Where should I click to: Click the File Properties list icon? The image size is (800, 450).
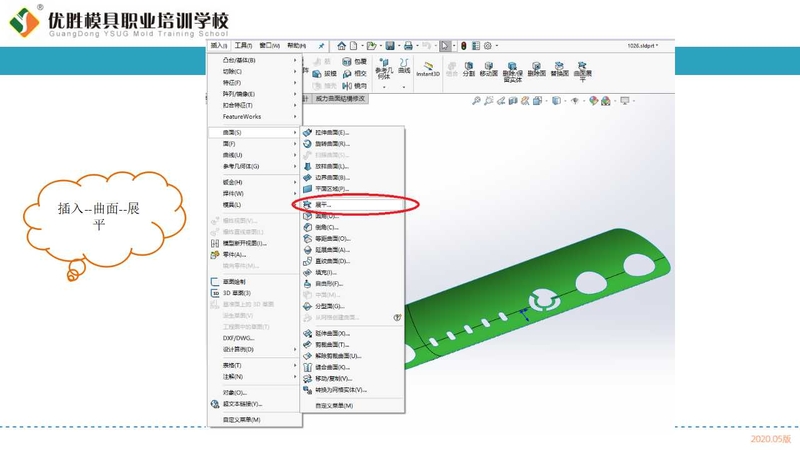(x=476, y=46)
